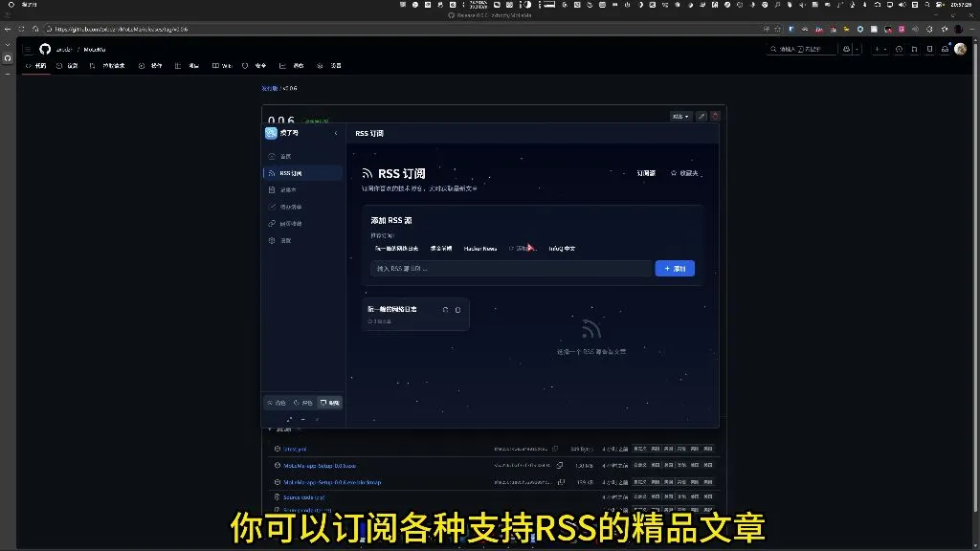The height and width of the screenshot is (551, 980).
Task: Click the blue 添加 button to add feed
Action: 676,268
